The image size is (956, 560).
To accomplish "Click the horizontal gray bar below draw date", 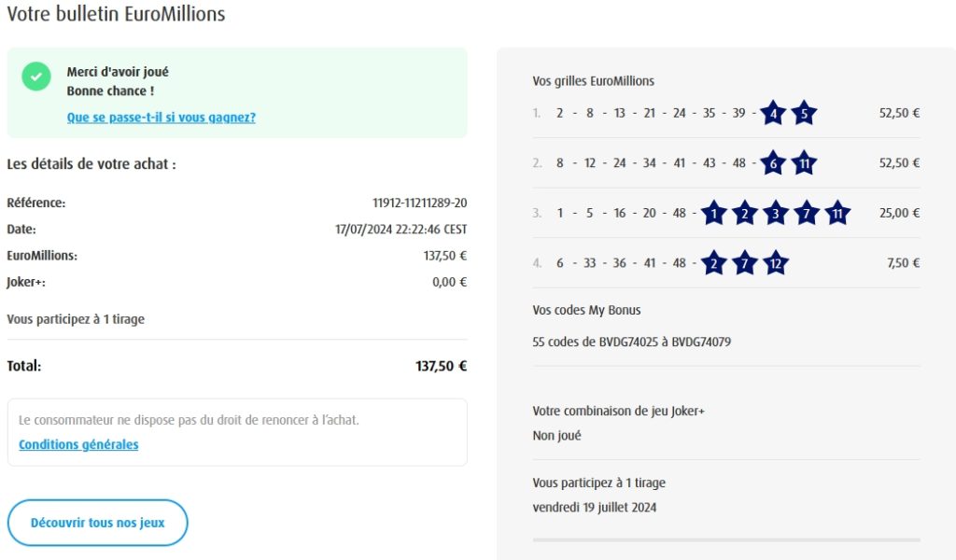I will coord(725,539).
